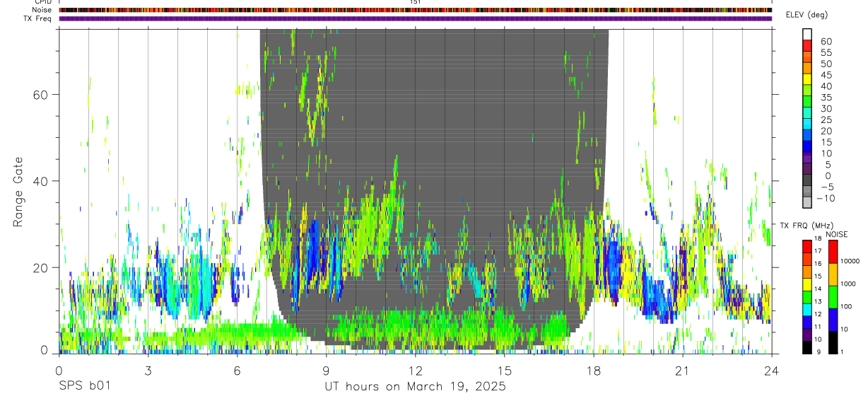Viewport: 868px width, 401px height.
Task: Click the '24' tick on the UT hours axis
Action: pyautogui.click(x=771, y=370)
